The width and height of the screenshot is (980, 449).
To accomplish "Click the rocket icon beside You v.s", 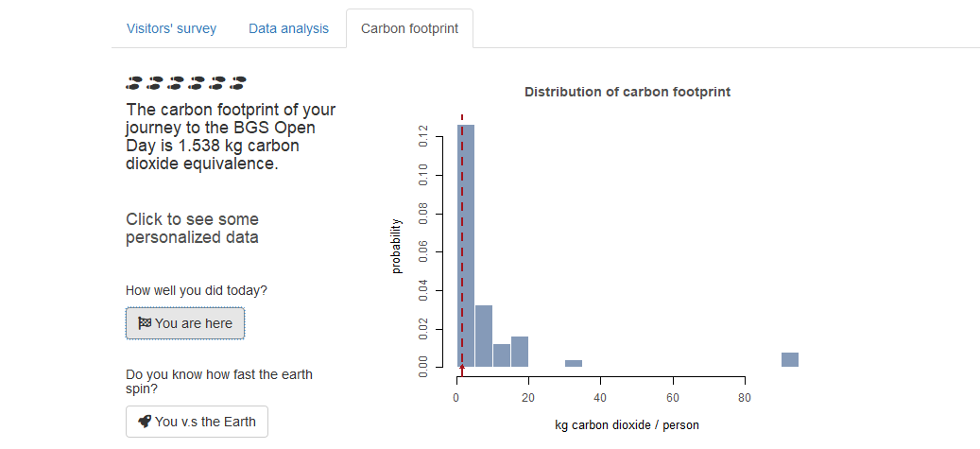I will pyautogui.click(x=144, y=422).
